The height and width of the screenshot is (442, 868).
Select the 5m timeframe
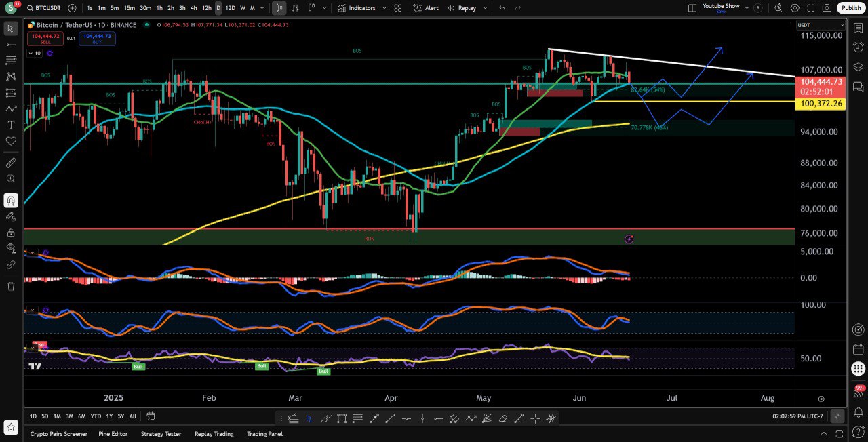pyautogui.click(x=115, y=8)
